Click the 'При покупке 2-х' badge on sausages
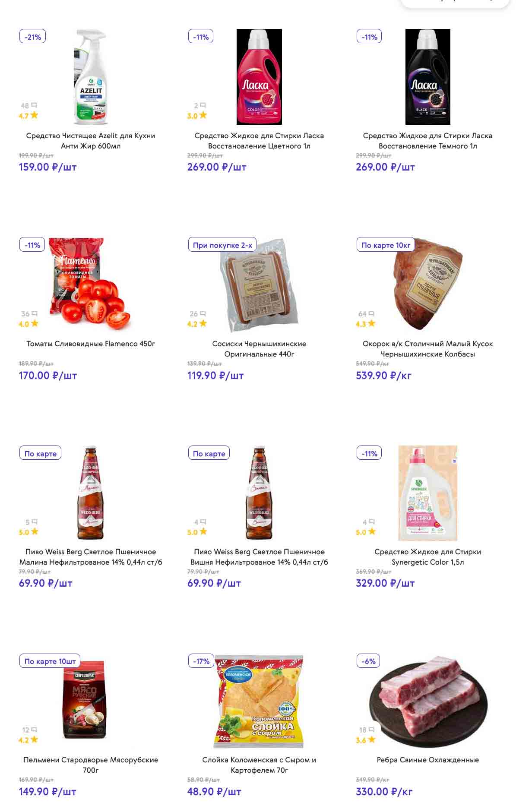Viewport: 516px width, 812px height. pos(222,245)
